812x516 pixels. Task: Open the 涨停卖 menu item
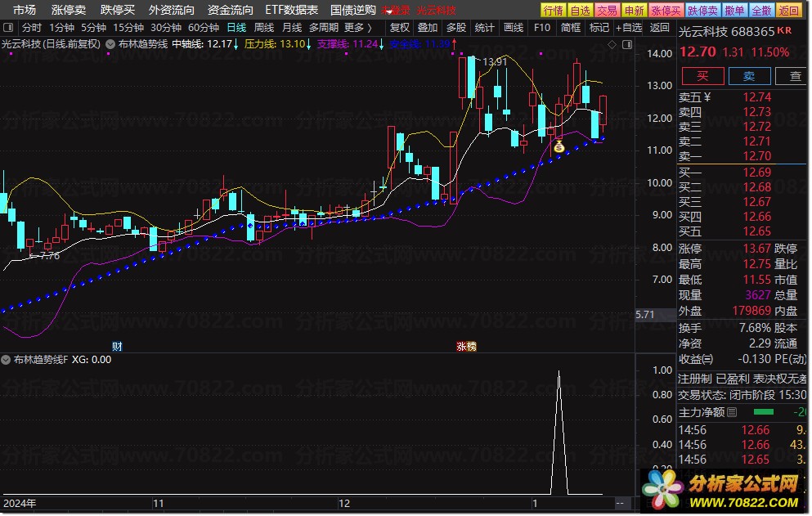(x=69, y=10)
